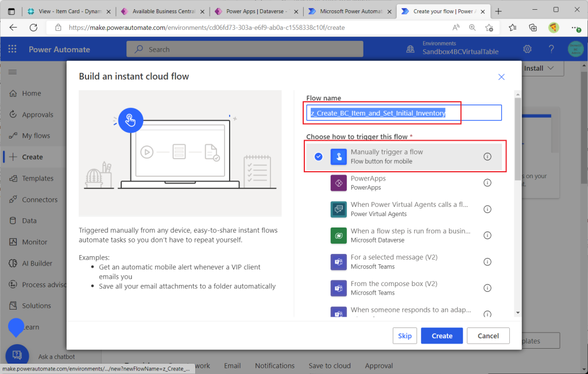This screenshot has height=374, width=588.
Task: Click info icon for selected message (V2)
Action: tap(487, 261)
